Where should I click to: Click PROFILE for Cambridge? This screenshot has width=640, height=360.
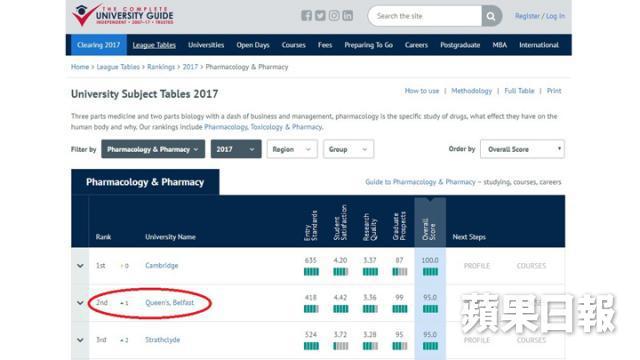click(477, 266)
